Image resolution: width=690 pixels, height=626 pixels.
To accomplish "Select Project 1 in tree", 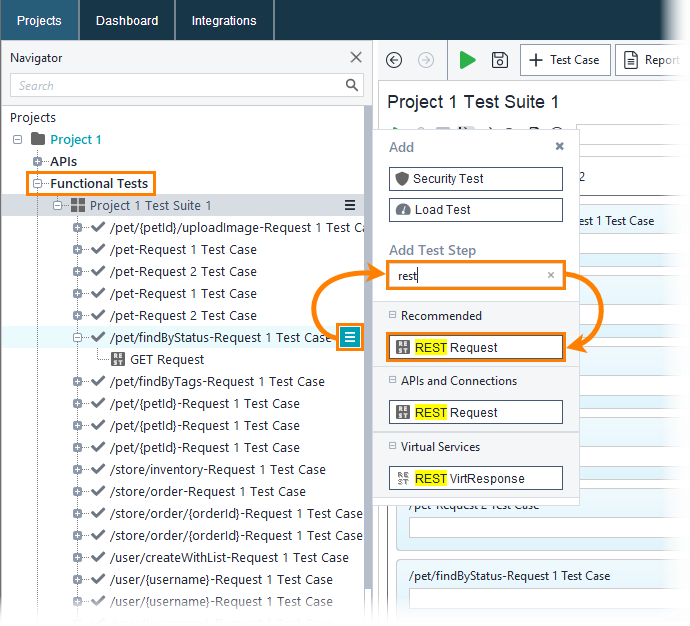I will coord(76,139).
